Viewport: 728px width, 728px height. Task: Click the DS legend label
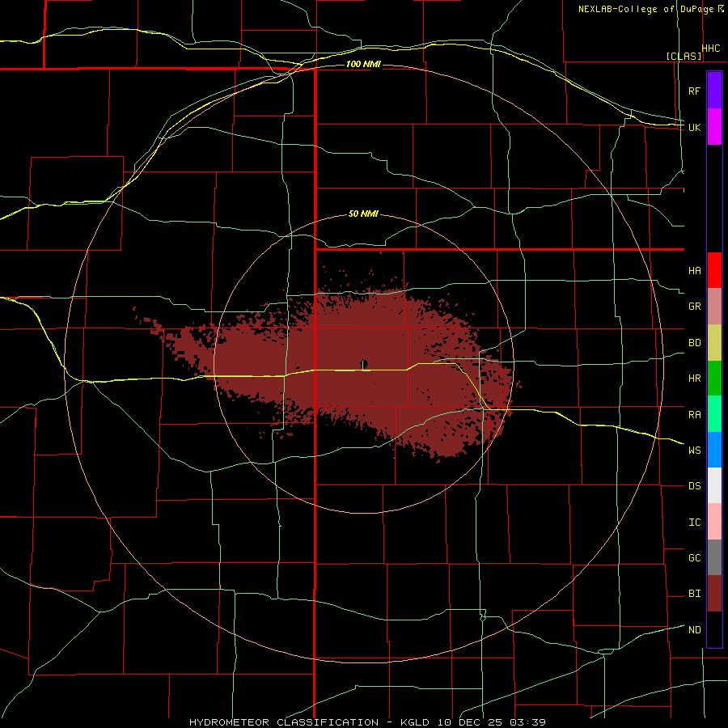[x=694, y=486]
